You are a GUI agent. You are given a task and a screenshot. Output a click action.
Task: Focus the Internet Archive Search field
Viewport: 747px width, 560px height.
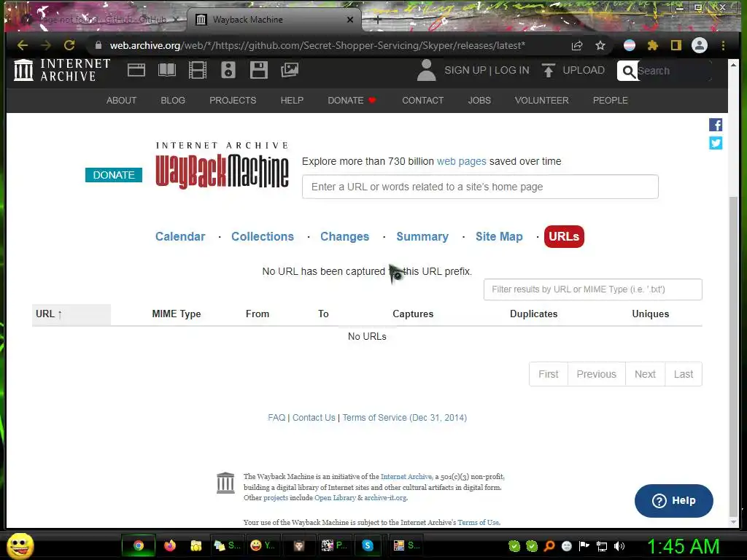coord(673,71)
